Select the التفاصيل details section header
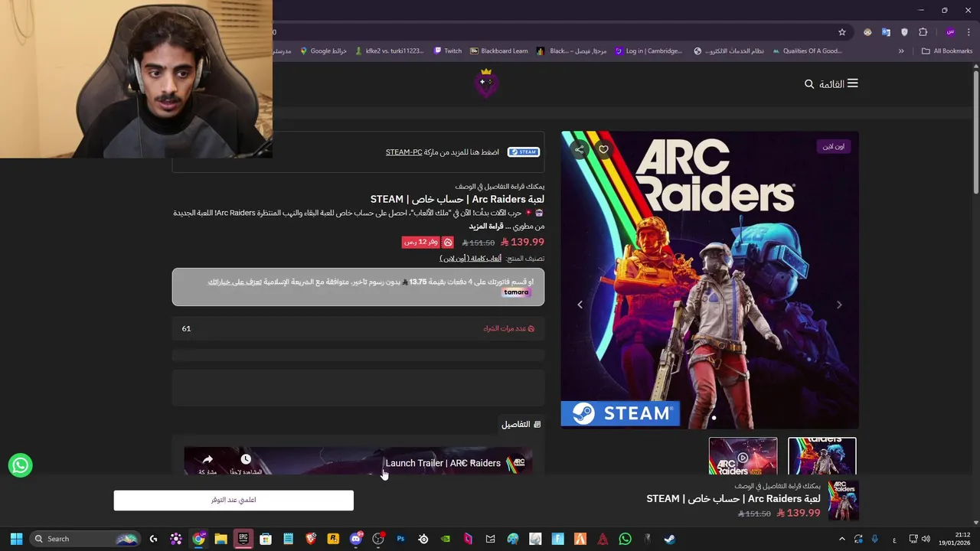The image size is (980, 551). (521, 424)
